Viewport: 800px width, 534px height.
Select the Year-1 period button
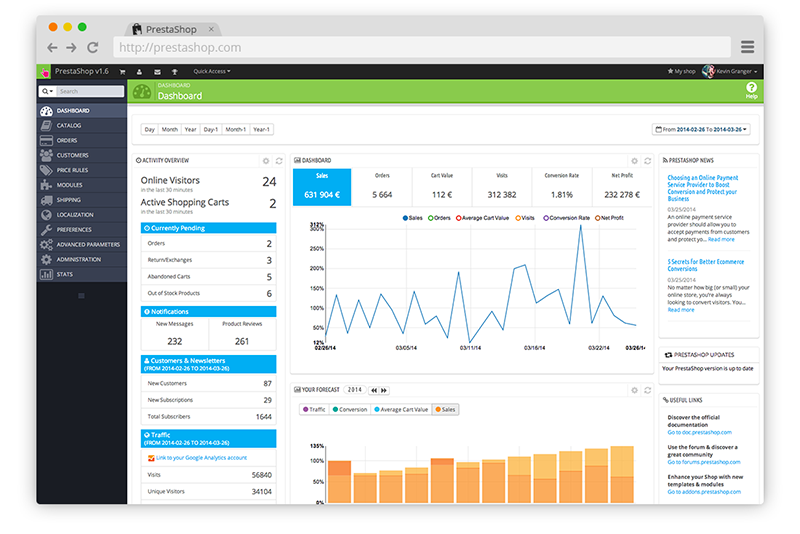pos(261,130)
